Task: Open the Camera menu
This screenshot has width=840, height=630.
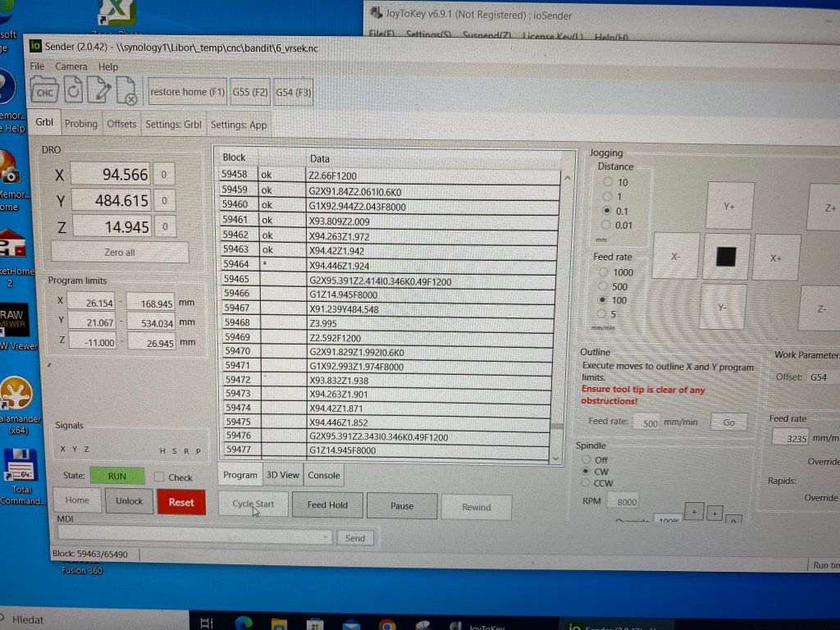Action: (x=71, y=66)
